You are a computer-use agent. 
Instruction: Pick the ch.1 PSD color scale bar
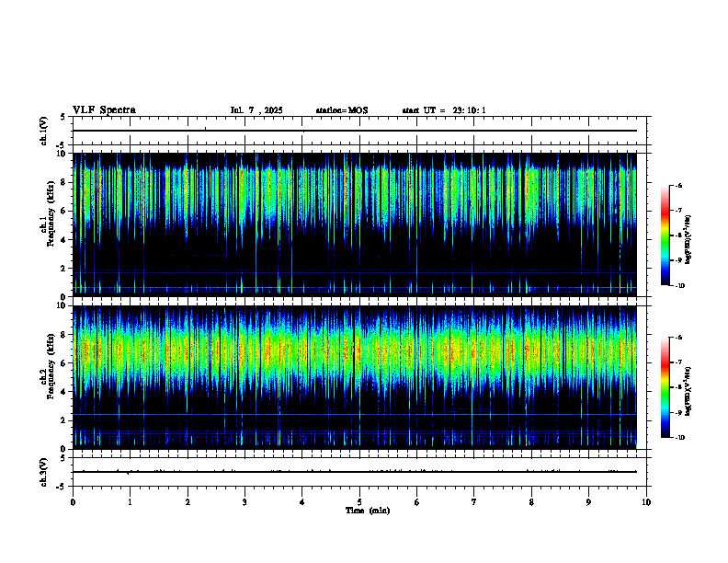coord(665,236)
